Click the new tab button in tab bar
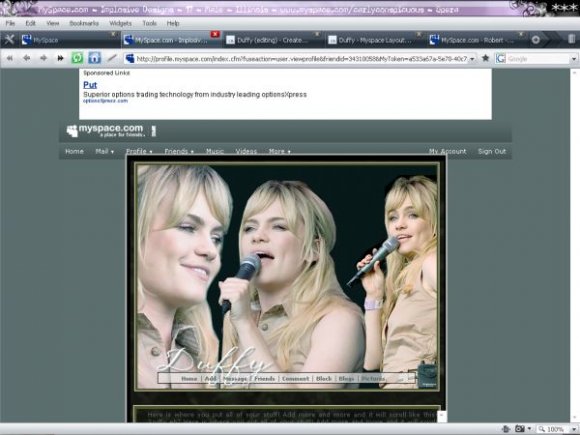Image resolution: width=580 pixels, height=435 pixels. tap(536, 40)
